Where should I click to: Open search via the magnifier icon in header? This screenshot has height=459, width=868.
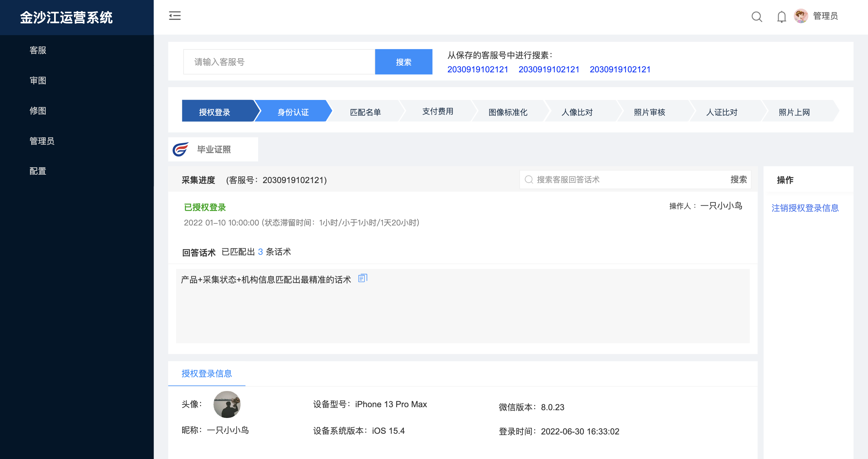coord(757,16)
